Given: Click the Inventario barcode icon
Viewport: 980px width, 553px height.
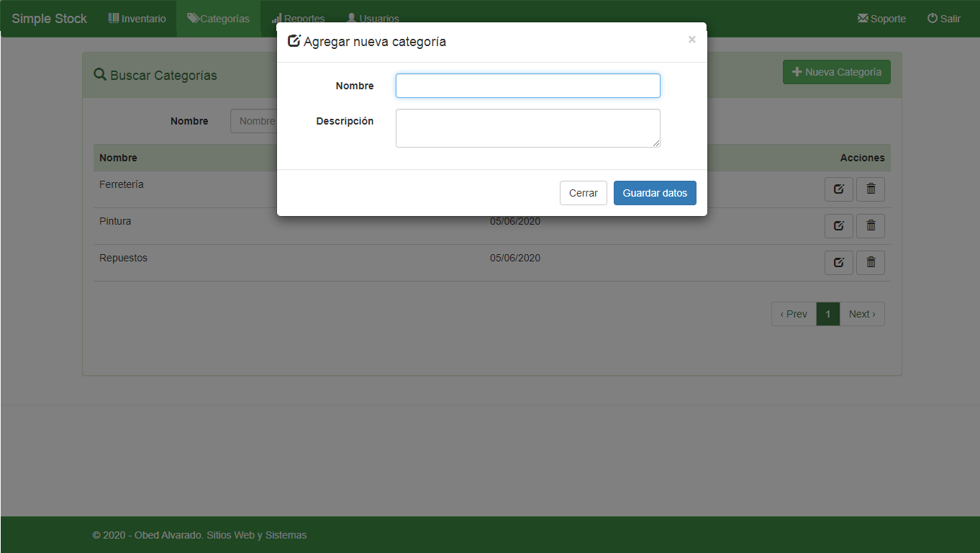Looking at the screenshot, I should click(x=114, y=18).
